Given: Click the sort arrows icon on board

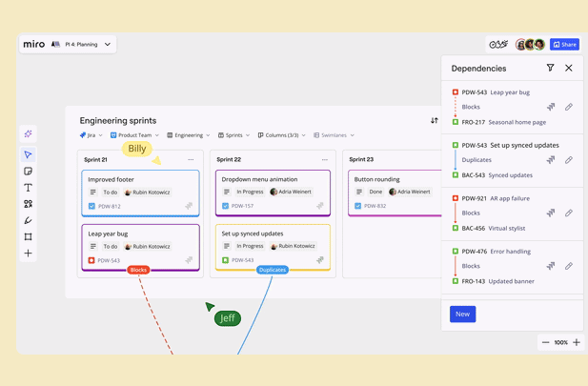Looking at the screenshot, I should point(435,121).
